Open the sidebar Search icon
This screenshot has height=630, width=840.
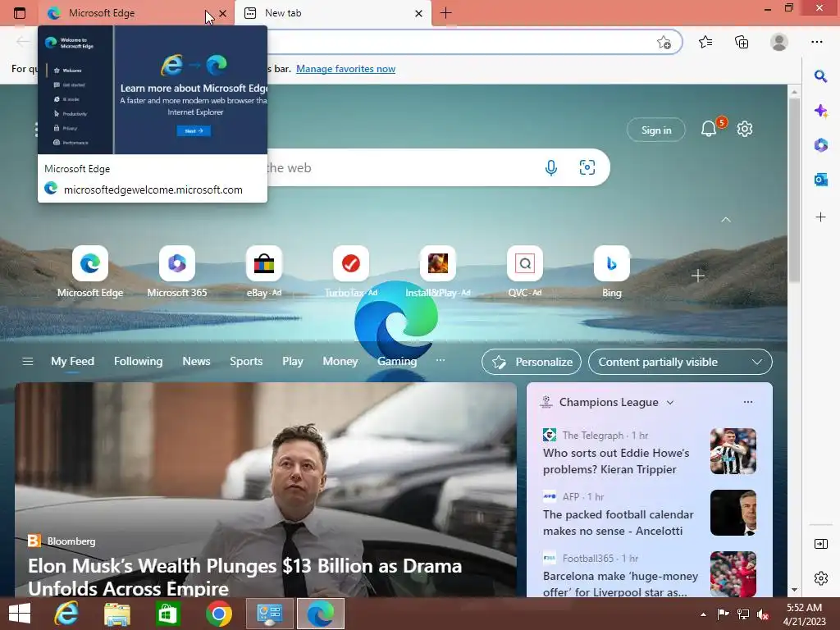[x=820, y=76]
